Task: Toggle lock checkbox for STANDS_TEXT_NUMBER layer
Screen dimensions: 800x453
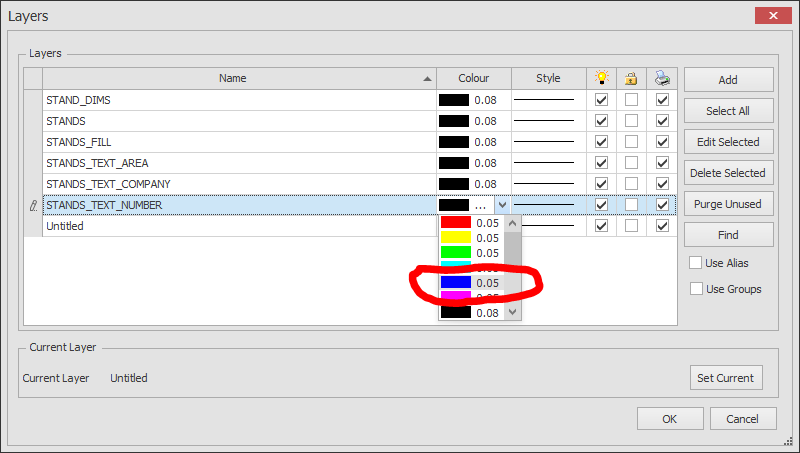Action: (632, 205)
